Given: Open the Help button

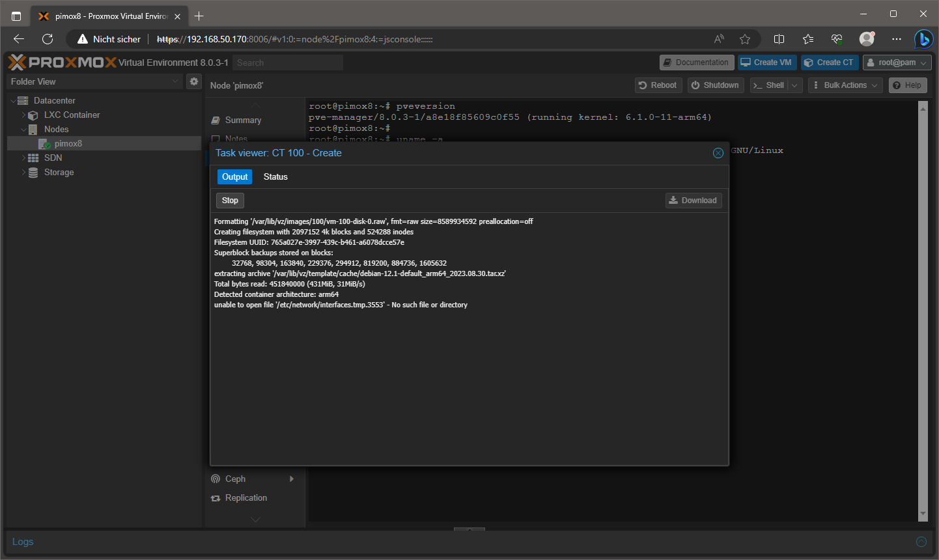Looking at the screenshot, I should click(908, 85).
